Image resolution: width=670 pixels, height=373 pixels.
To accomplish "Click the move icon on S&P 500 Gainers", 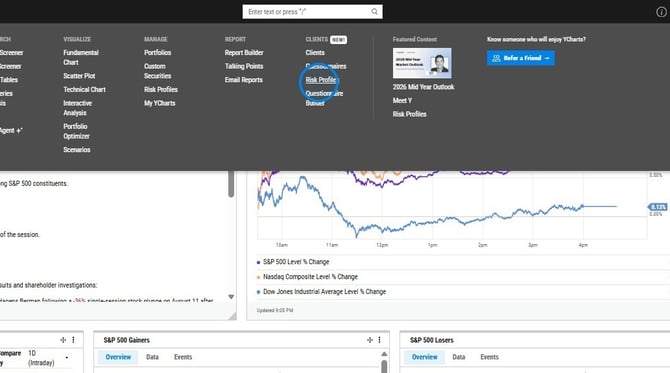I will click(x=370, y=340).
